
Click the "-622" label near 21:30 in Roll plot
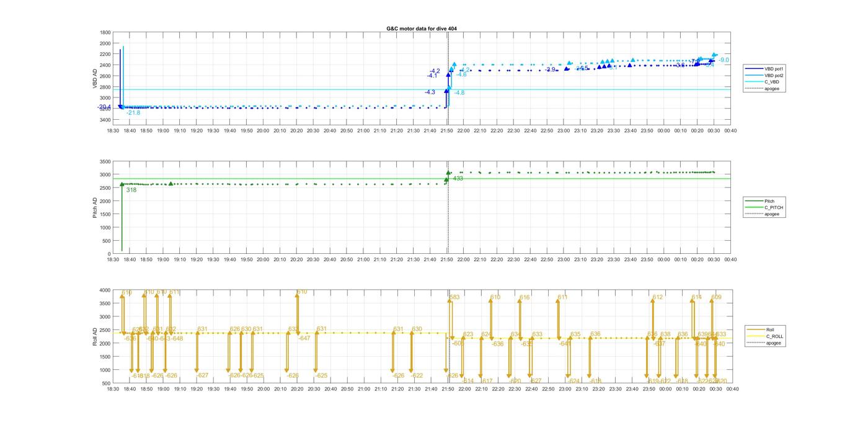click(417, 375)
